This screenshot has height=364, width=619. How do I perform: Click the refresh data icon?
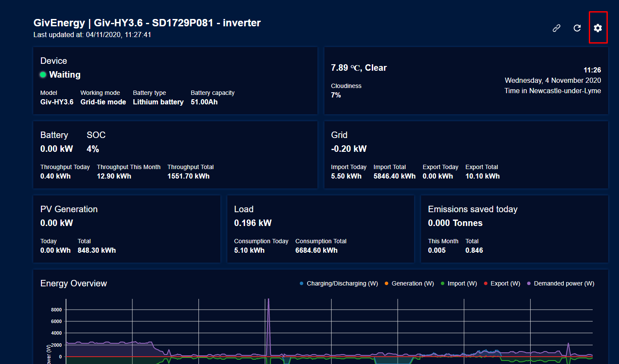(577, 28)
